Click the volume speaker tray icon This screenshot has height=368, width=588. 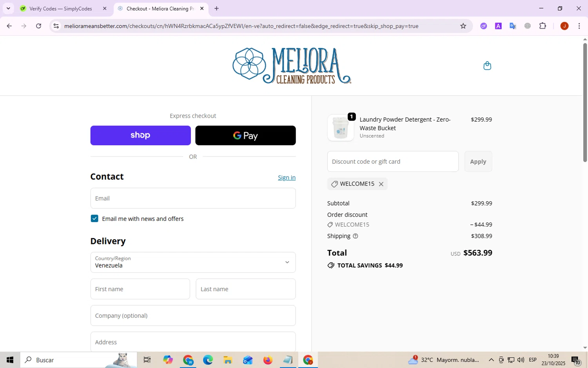[521, 360]
